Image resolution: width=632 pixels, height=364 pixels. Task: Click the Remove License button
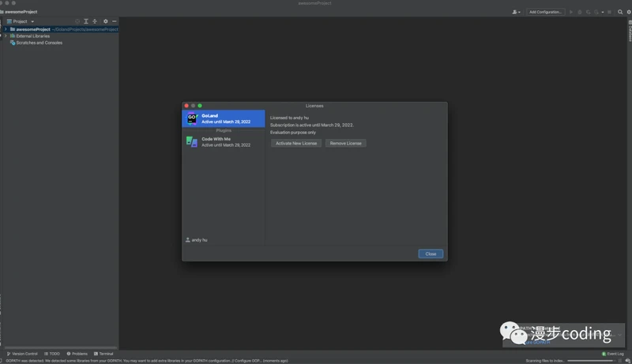pos(345,143)
